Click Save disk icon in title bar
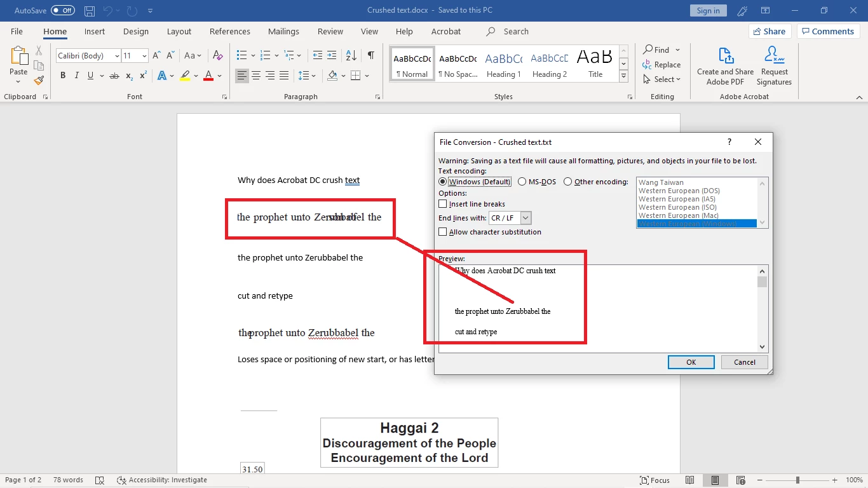This screenshot has height=488, width=868. coord(90,11)
